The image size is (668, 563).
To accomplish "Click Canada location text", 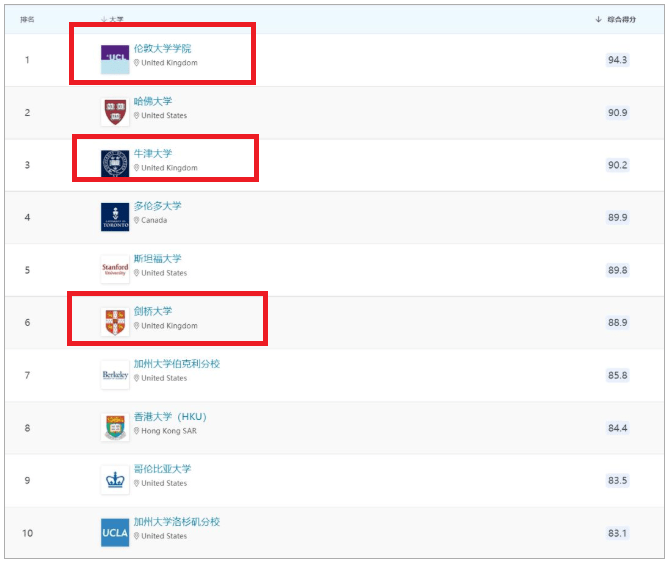I will pyautogui.click(x=154, y=220).
